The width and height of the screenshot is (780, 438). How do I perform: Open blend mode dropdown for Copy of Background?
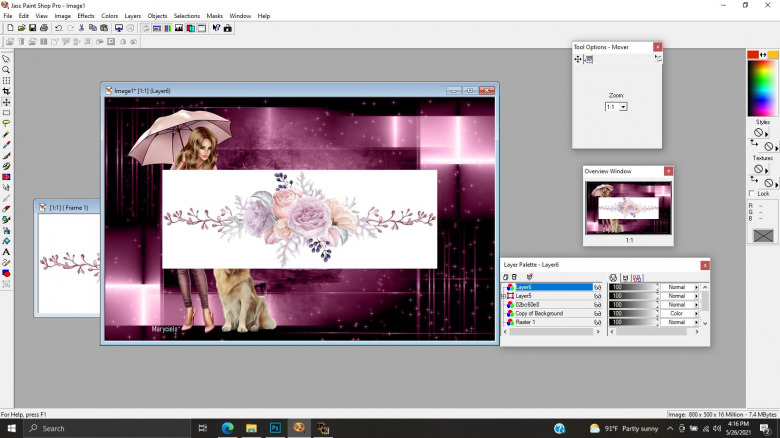click(x=696, y=314)
